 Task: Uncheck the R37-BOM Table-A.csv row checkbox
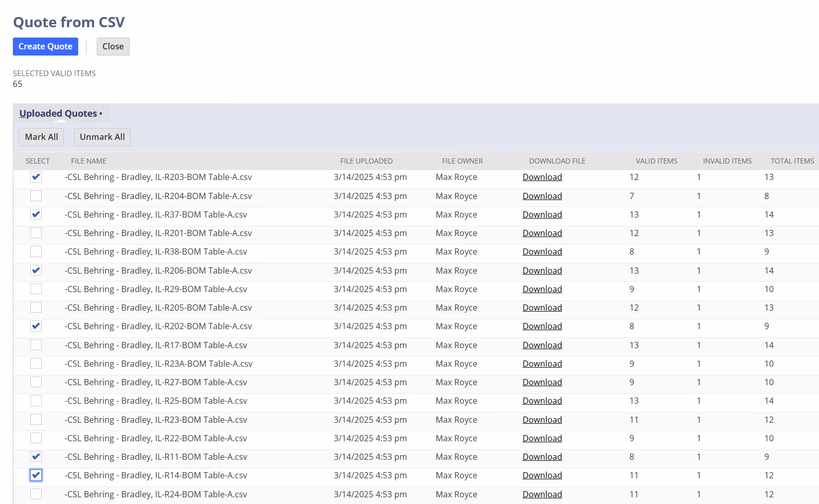coord(36,214)
